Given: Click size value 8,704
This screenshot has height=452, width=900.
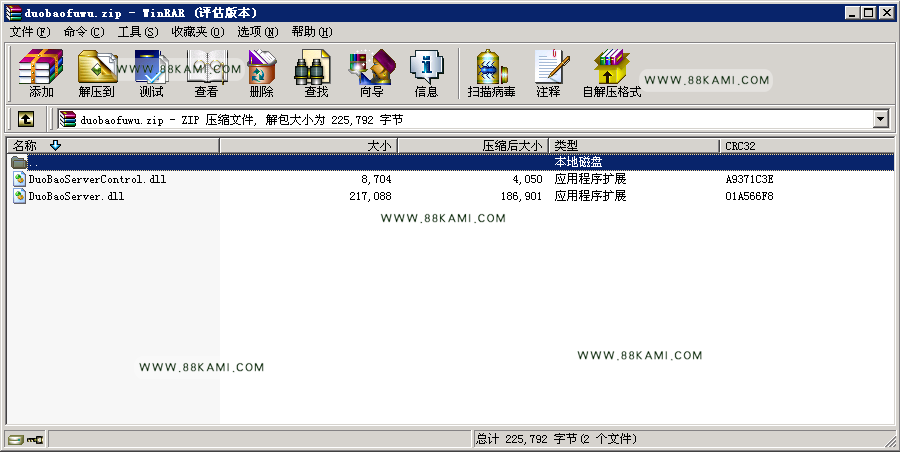Looking at the screenshot, I should point(377,179).
